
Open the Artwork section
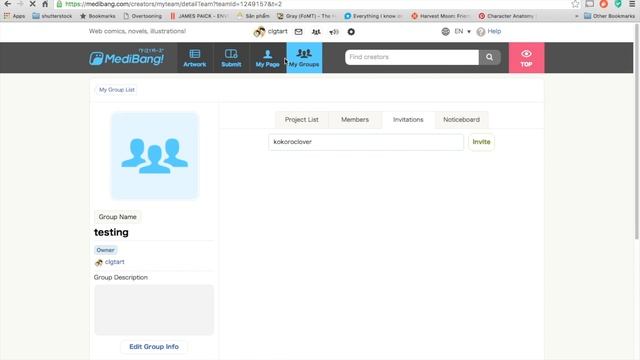pyautogui.click(x=195, y=58)
